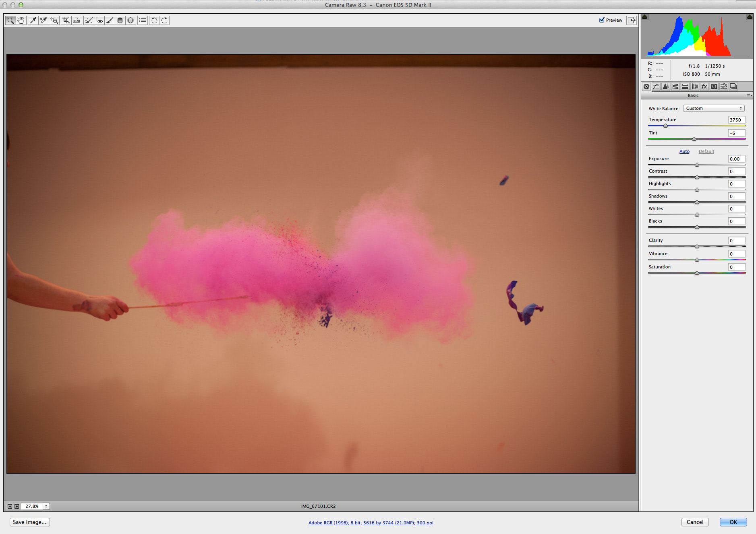Select the Graduated Filter tool
This screenshot has width=756, height=534.
pos(120,21)
